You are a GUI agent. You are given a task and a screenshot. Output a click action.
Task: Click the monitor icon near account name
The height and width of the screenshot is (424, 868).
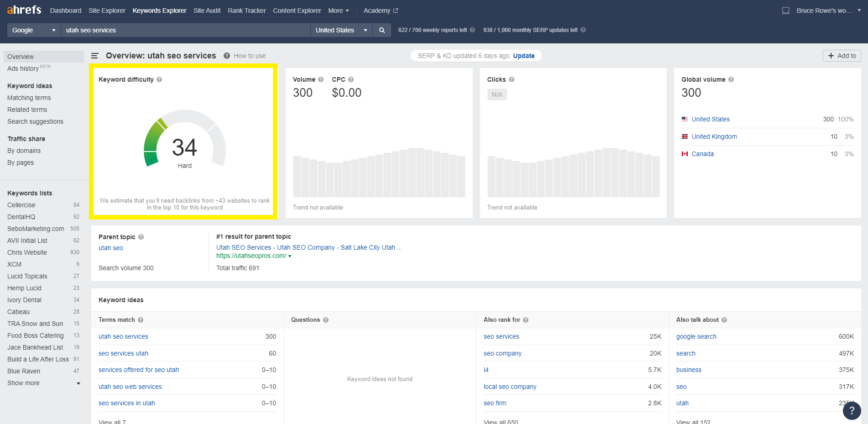pyautogui.click(x=786, y=10)
